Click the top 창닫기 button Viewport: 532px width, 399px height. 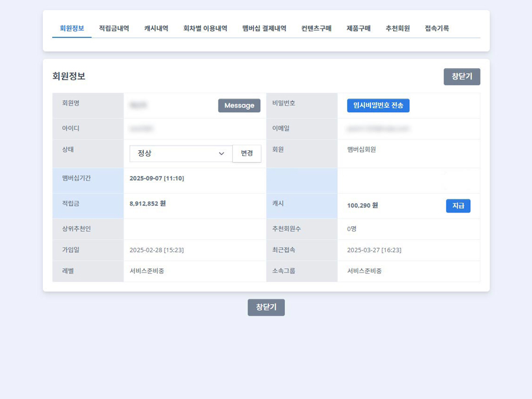point(461,77)
